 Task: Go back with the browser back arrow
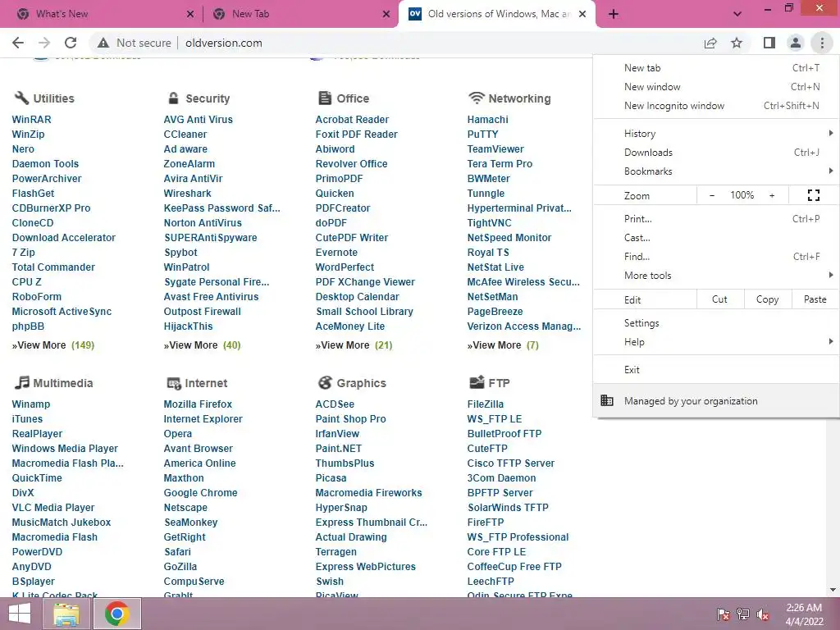(x=18, y=43)
